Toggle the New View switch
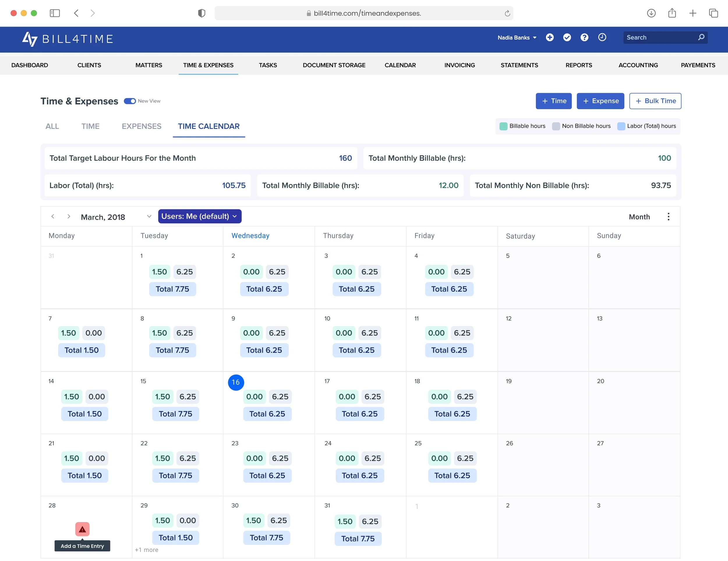The height and width of the screenshot is (561, 728). pos(130,101)
